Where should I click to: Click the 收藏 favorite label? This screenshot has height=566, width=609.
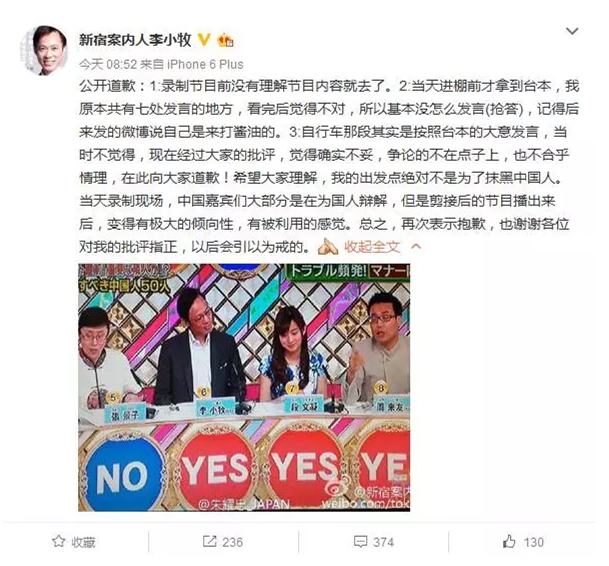point(84,542)
